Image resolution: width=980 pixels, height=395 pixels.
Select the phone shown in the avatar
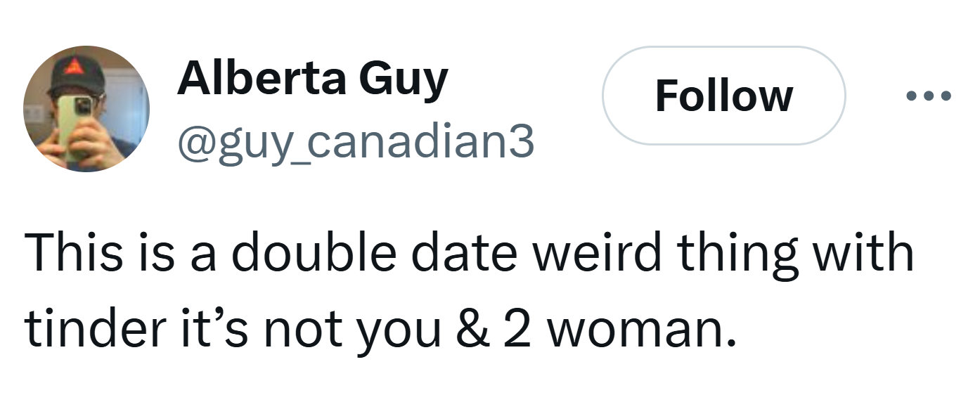tap(75, 127)
